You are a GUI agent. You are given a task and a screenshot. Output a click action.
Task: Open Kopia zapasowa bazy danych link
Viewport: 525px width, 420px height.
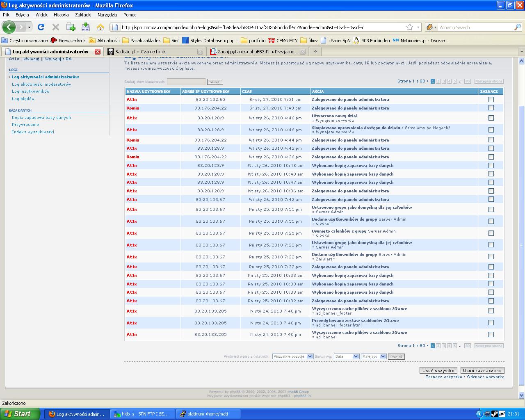coord(41,117)
